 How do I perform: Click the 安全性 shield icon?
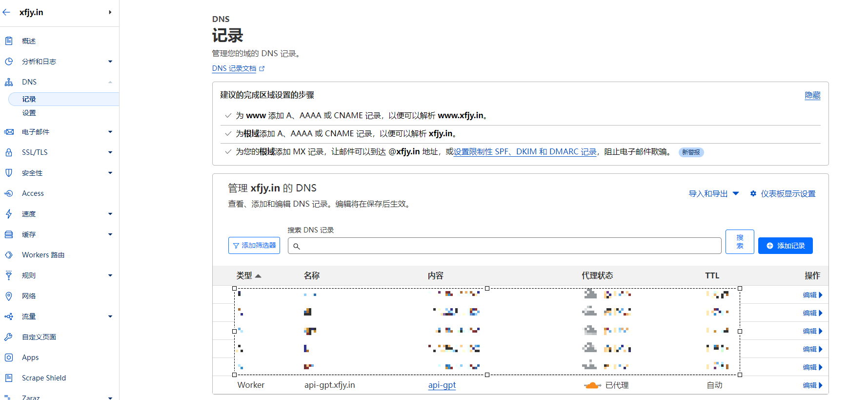(x=9, y=173)
